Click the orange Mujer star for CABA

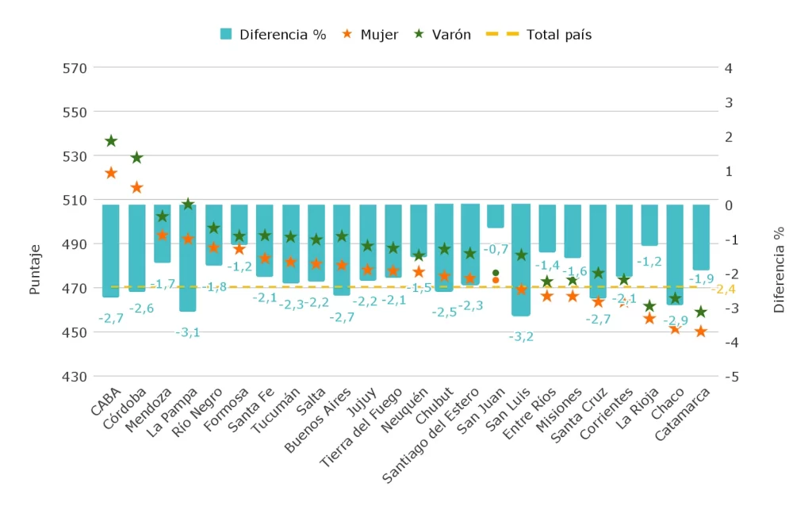click(x=111, y=173)
